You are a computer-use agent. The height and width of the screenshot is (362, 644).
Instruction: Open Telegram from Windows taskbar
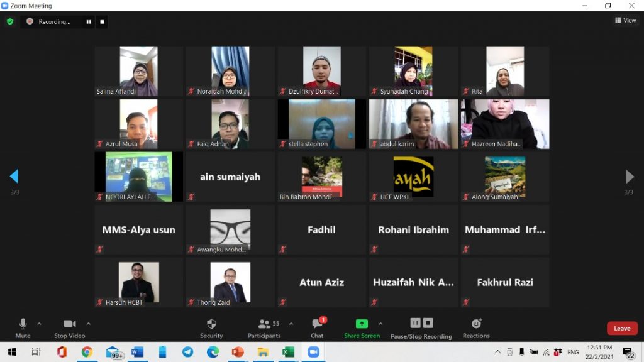click(187, 352)
